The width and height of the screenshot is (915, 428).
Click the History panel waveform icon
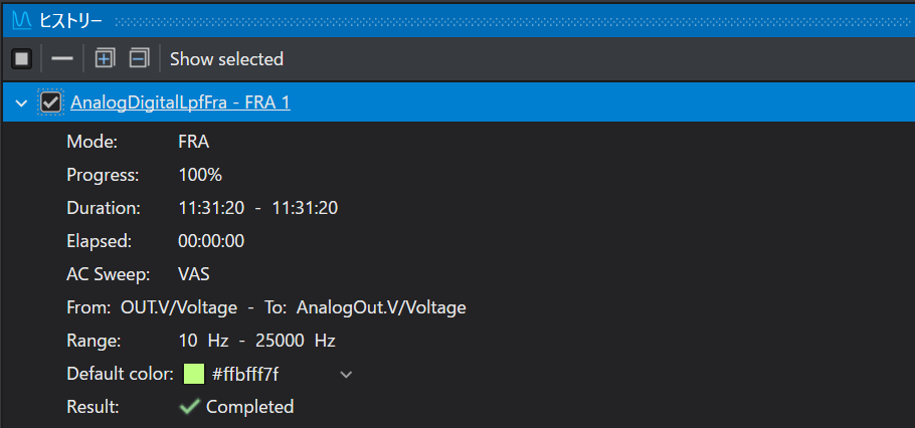pos(22,22)
